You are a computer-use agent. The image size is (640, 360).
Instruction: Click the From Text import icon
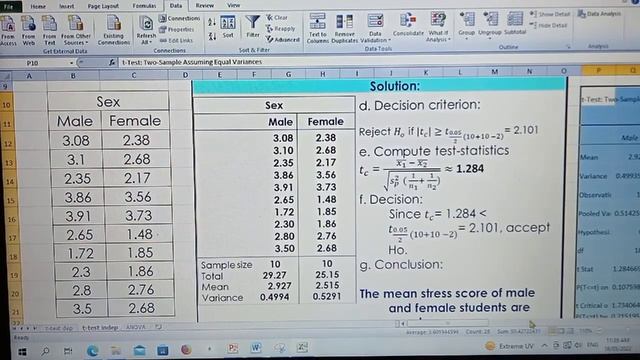click(49, 30)
